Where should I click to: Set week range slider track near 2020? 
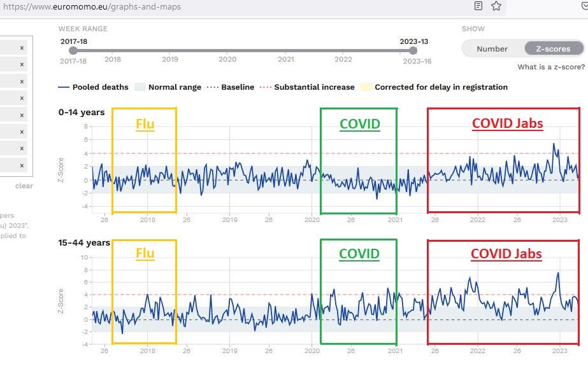pos(227,50)
